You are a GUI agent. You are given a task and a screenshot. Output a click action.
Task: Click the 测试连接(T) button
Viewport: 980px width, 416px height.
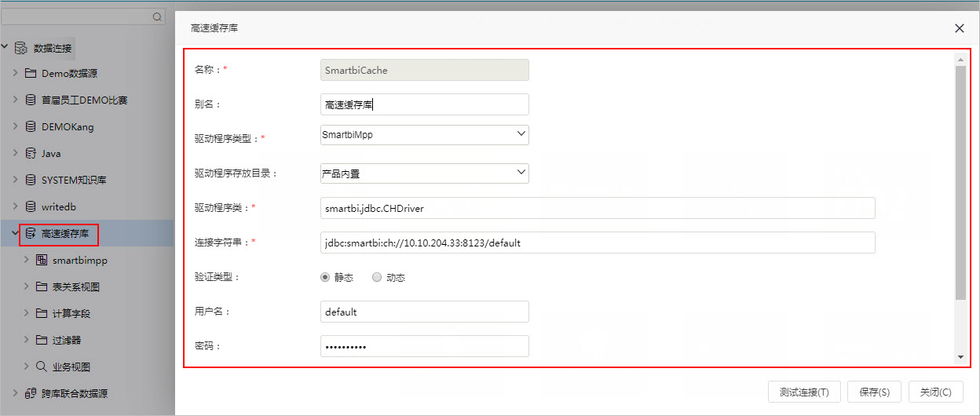pyautogui.click(x=804, y=392)
